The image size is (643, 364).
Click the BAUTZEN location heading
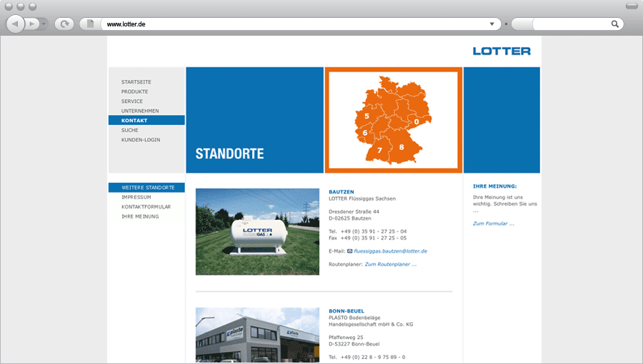point(342,192)
